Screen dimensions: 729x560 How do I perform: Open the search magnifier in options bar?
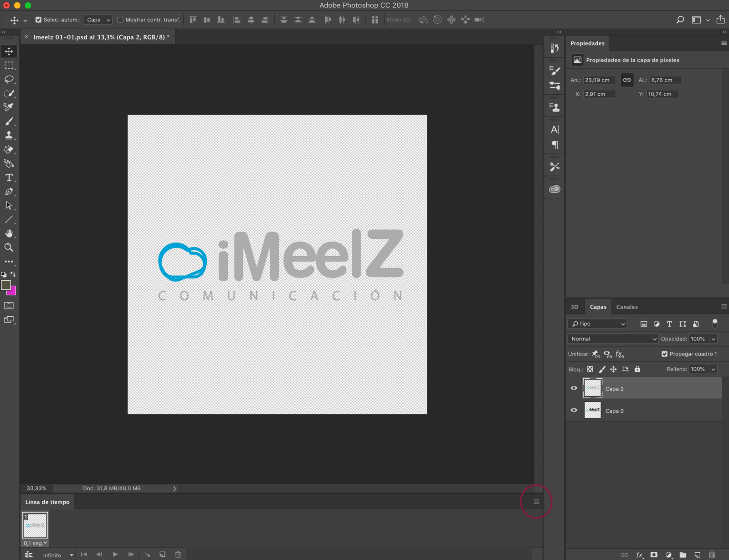pyautogui.click(x=680, y=20)
